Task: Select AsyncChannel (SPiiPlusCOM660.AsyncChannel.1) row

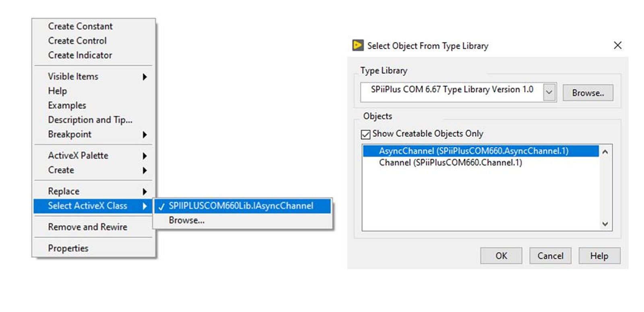Action: click(481, 151)
